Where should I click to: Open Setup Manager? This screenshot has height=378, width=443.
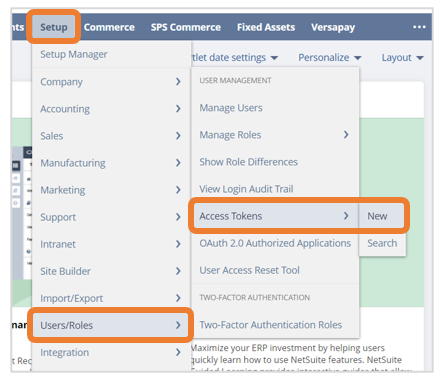click(x=74, y=54)
